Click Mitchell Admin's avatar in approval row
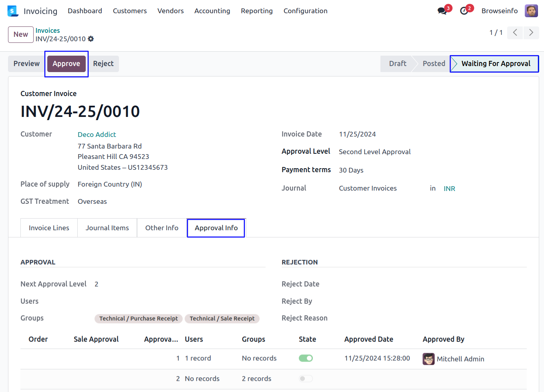544x392 pixels. click(x=429, y=359)
